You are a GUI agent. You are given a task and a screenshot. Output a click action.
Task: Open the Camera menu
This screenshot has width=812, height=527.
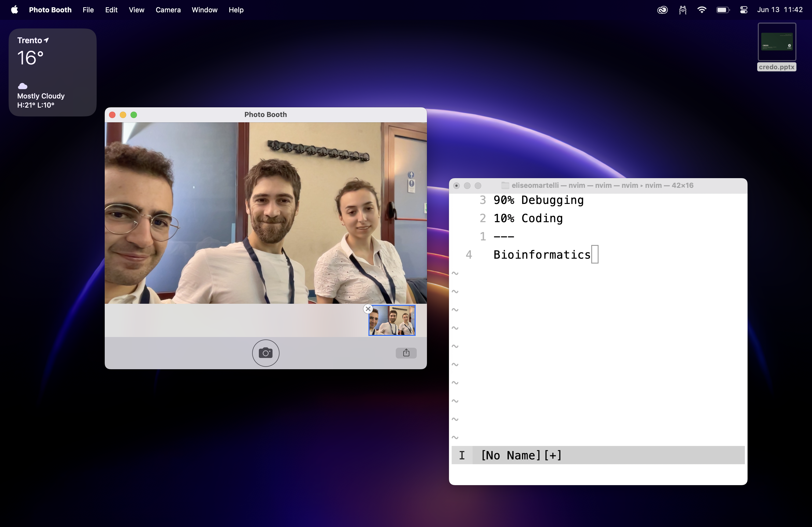[x=168, y=10]
